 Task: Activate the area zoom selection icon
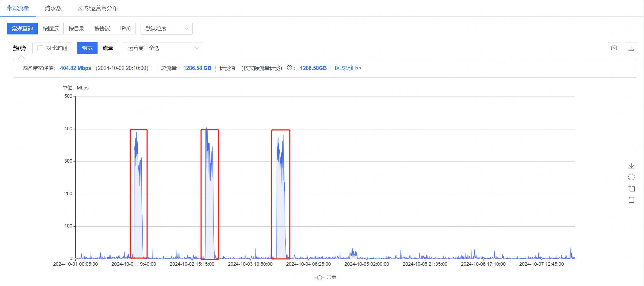coord(631,189)
